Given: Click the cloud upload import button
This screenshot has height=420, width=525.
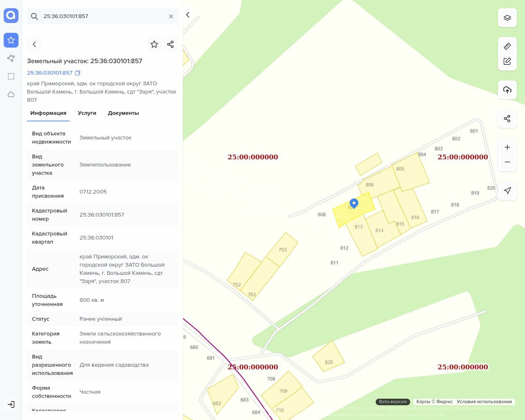Looking at the screenshot, I should click(507, 90).
